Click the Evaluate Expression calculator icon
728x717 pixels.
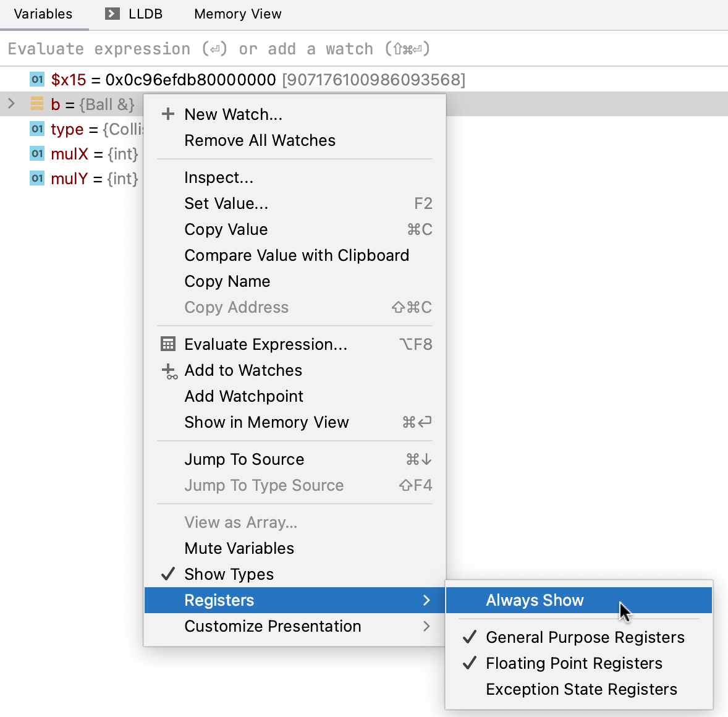coord(167,344)
